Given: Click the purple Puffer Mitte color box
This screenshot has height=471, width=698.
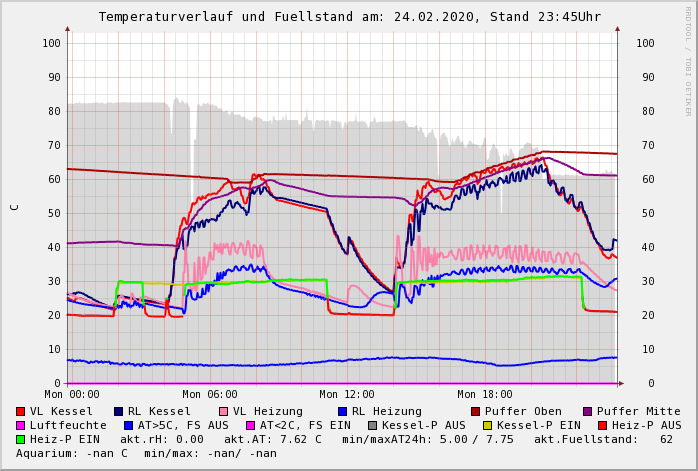Looking at the screenshot, I should [x=587, y=411].
